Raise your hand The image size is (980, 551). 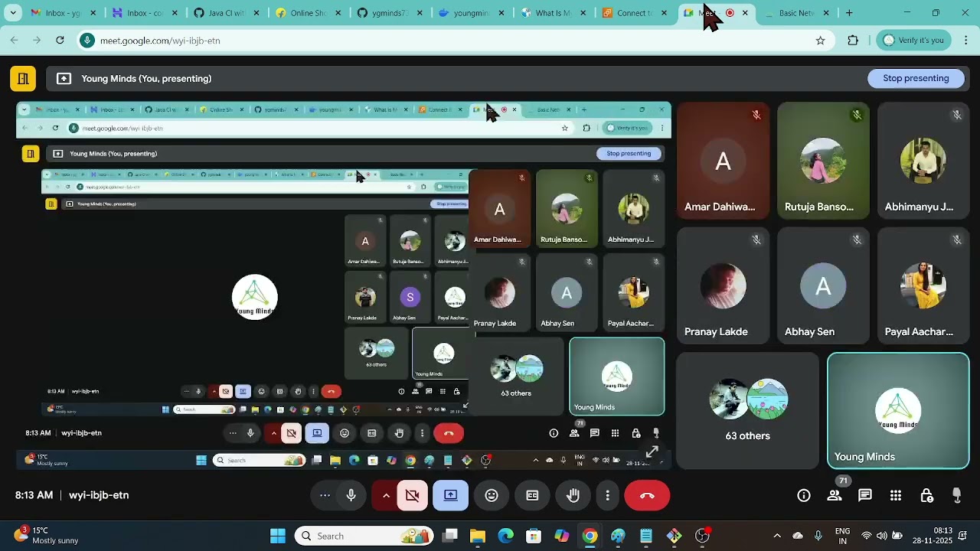tap(573, 495)
